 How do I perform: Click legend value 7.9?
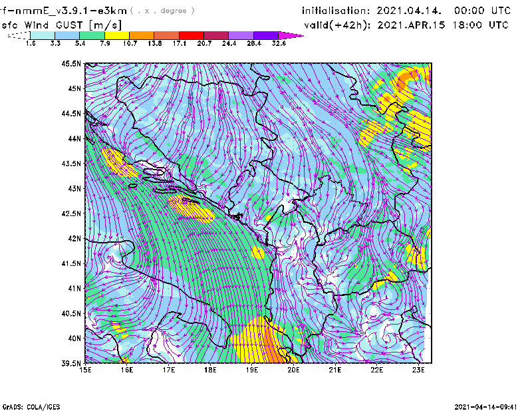pos(105,43)
